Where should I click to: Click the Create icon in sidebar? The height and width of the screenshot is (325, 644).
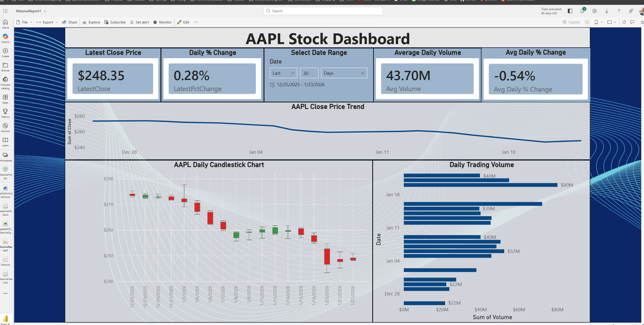coord(5,53)
